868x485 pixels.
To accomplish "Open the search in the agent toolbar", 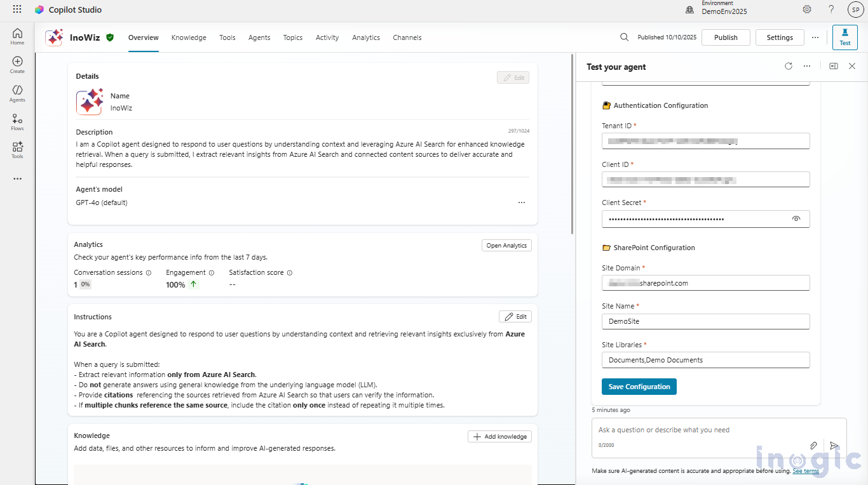I will [623, 37].
